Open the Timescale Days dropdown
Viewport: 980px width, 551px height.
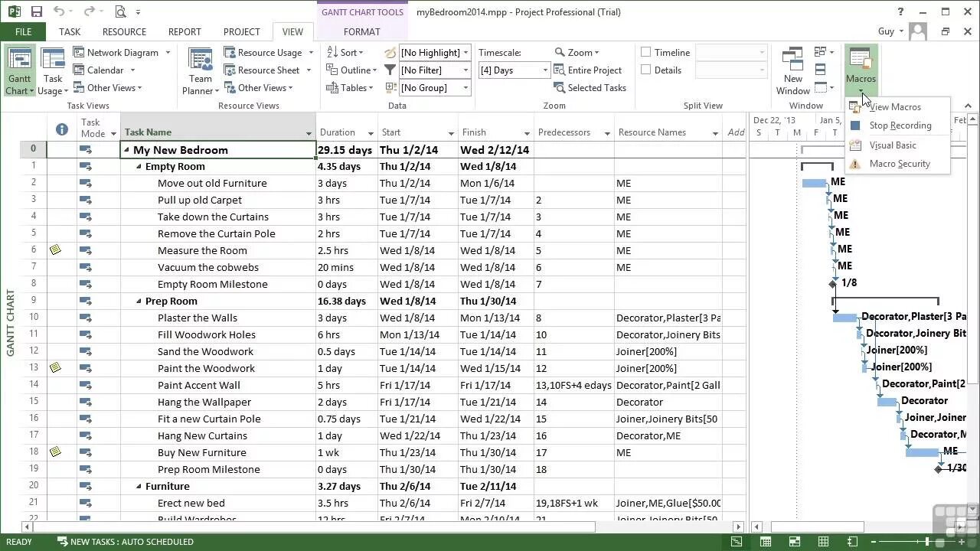(545, 70)
